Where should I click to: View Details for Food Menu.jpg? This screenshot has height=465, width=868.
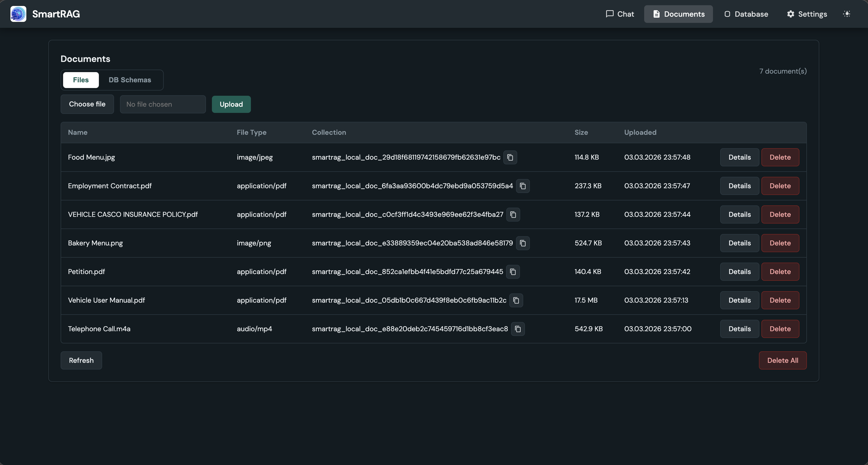(739, 157)
